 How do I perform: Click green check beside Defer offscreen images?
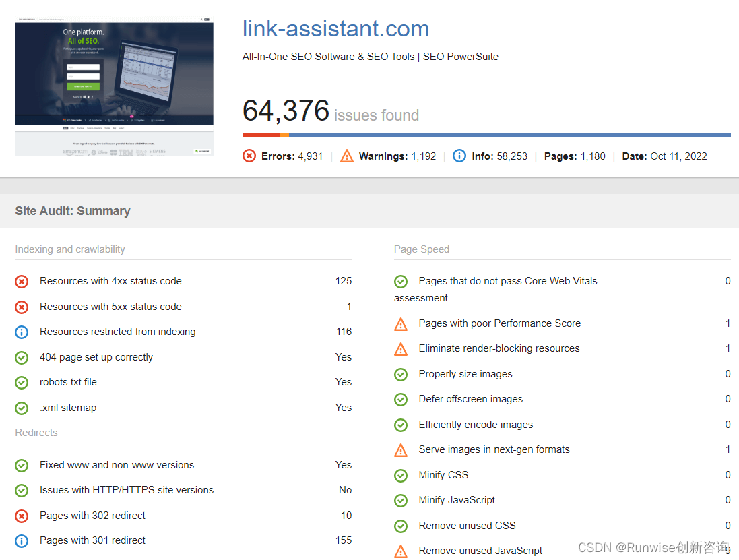tap(401, 400)
